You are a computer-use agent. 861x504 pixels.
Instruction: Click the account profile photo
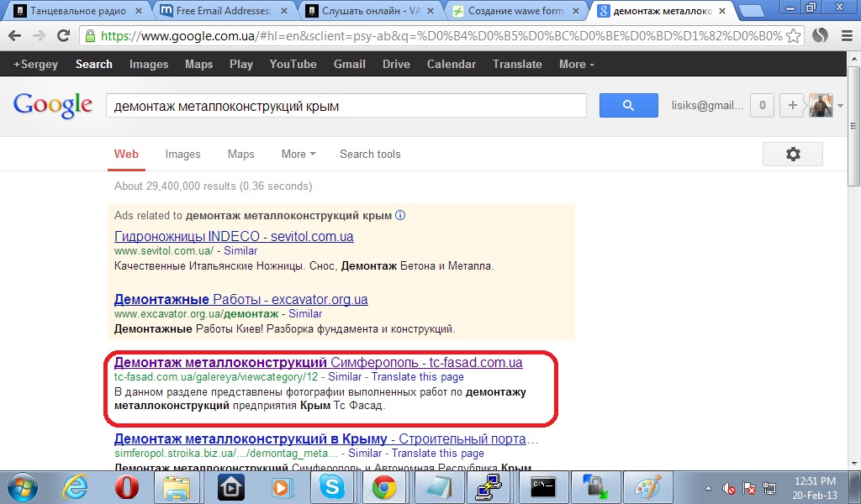821,105
